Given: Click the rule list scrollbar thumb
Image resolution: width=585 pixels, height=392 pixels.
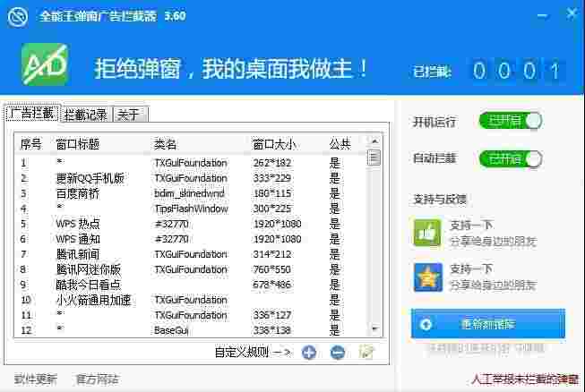Looking at the screenshot, I should 374,158.
